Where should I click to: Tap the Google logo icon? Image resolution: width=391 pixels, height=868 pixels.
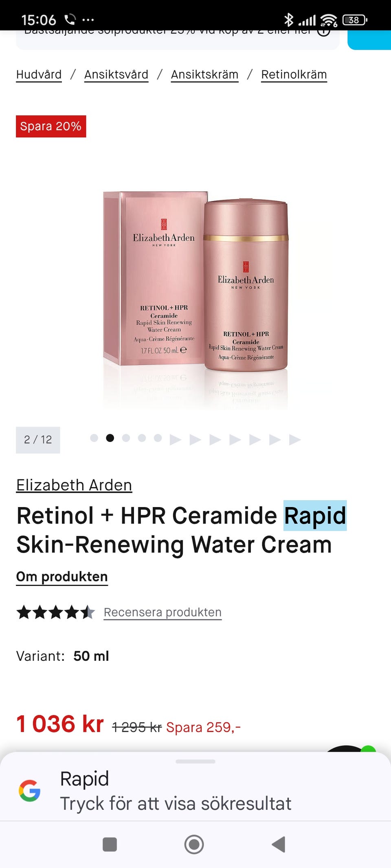coord(29,791)
